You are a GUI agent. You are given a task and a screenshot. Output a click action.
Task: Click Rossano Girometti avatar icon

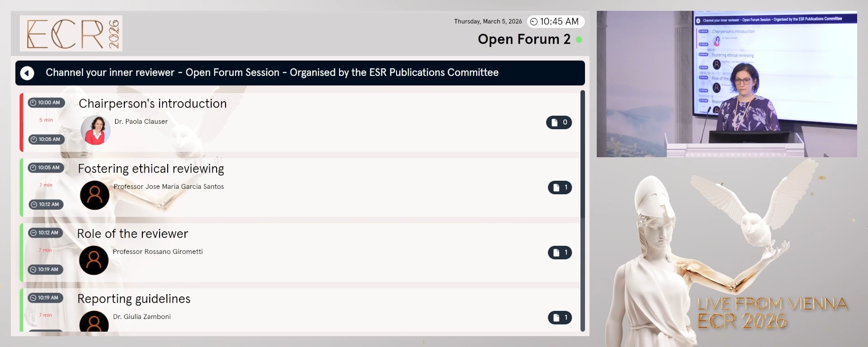pos(94,260)
